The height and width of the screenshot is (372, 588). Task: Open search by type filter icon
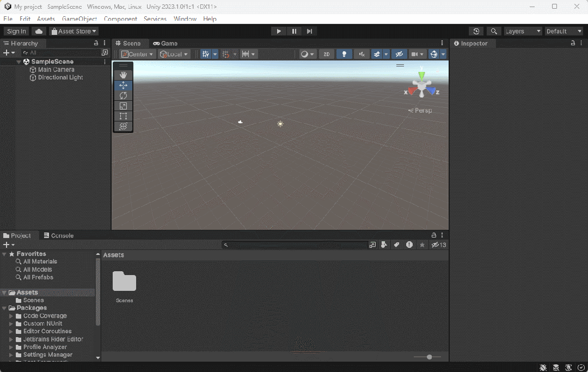(x=384, y=245)
